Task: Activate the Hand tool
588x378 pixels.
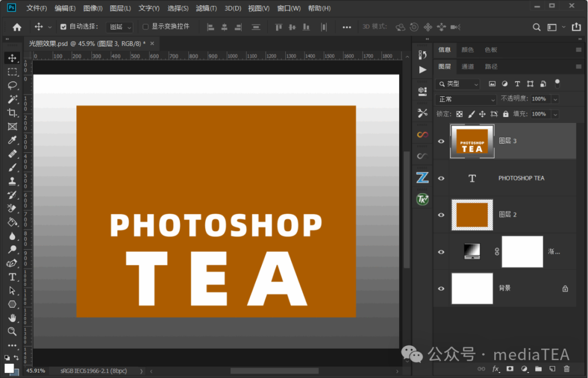Action: point(13,318)
